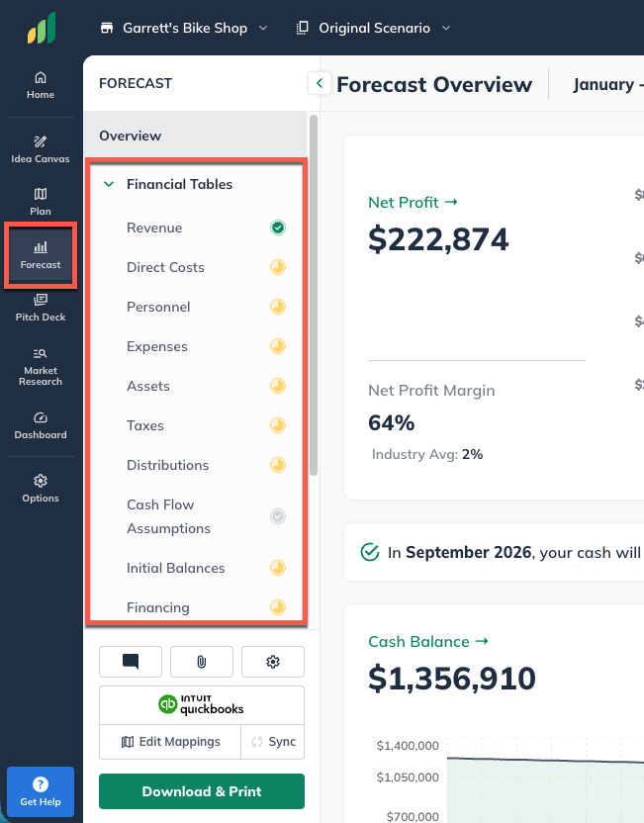This screenshot has height=823, width=644.
Task: Click the Taxes progress status icon
Action: click(278, 425)
